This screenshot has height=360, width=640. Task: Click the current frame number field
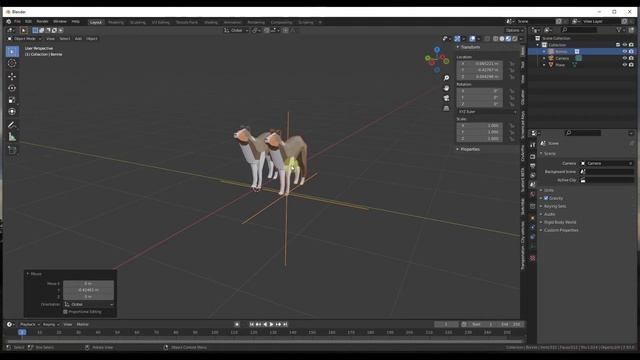pos(447,324)
